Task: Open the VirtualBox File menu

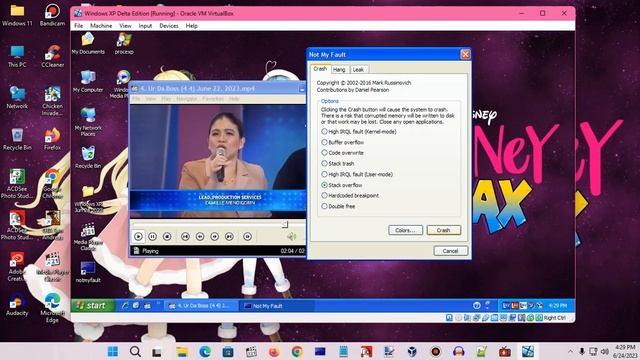Action: pyautogui.click(x=78, y=26)
